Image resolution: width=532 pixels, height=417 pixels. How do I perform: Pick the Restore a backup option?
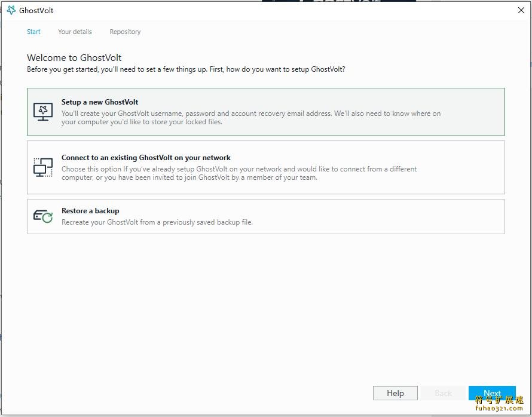click(266, 217)
